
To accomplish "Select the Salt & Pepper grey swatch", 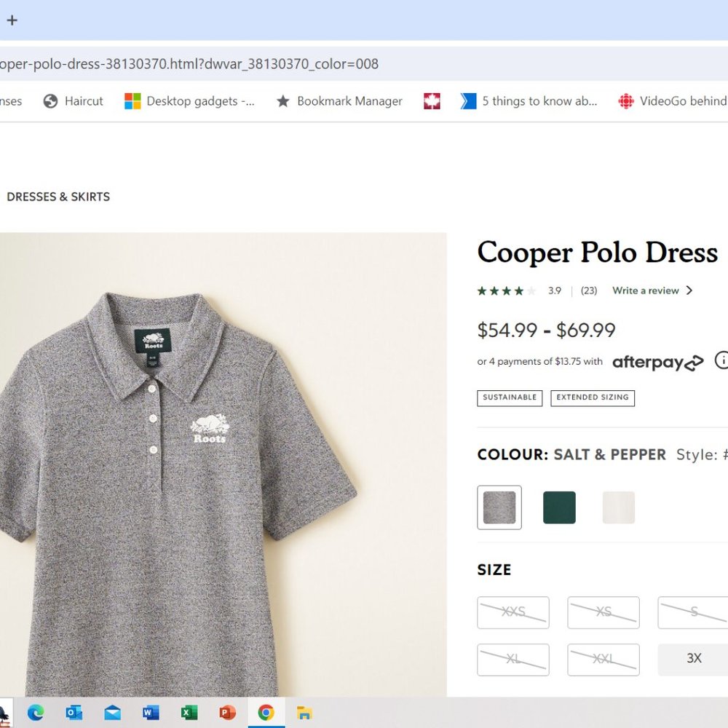I will coord(499,507).
